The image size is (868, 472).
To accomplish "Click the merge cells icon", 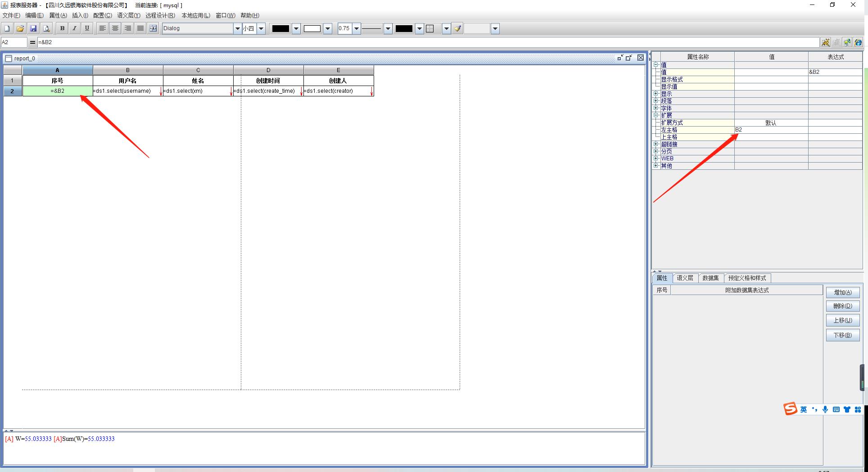I will [x=153, y=28].
